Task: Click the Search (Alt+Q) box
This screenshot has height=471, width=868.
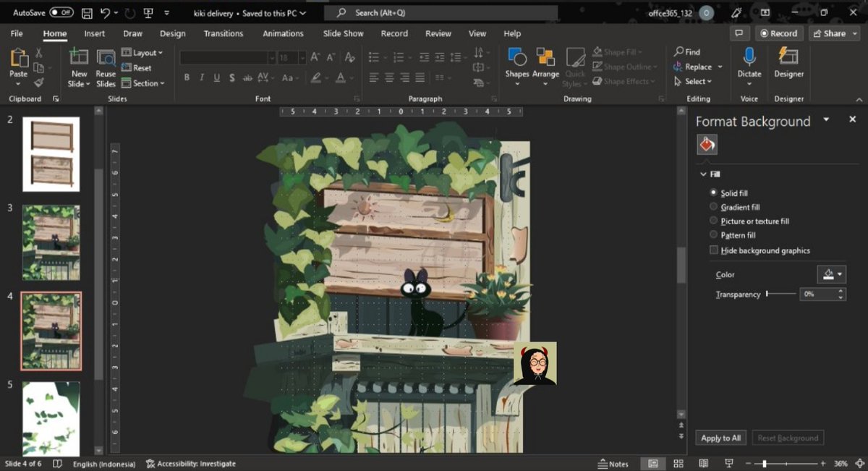Action: click(x=441, y=13)
